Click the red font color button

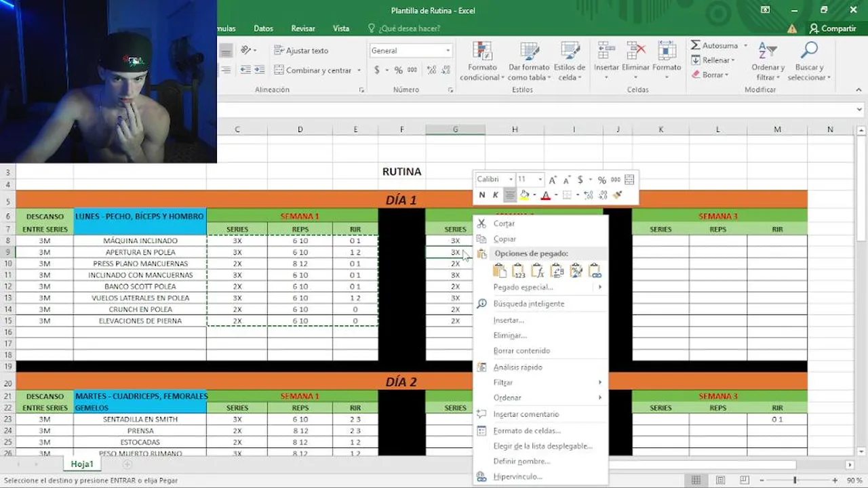click(x=545, y=195)
